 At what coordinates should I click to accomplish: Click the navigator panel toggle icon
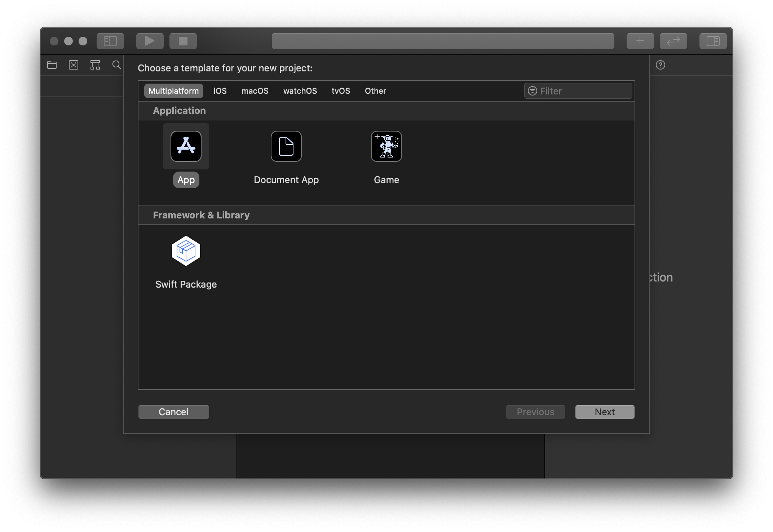point(110,40)
